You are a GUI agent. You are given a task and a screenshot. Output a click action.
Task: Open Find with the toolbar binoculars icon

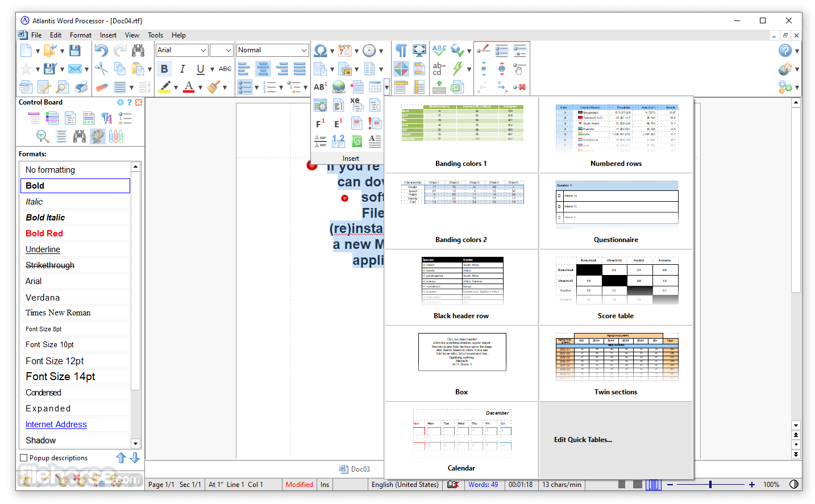138,50
